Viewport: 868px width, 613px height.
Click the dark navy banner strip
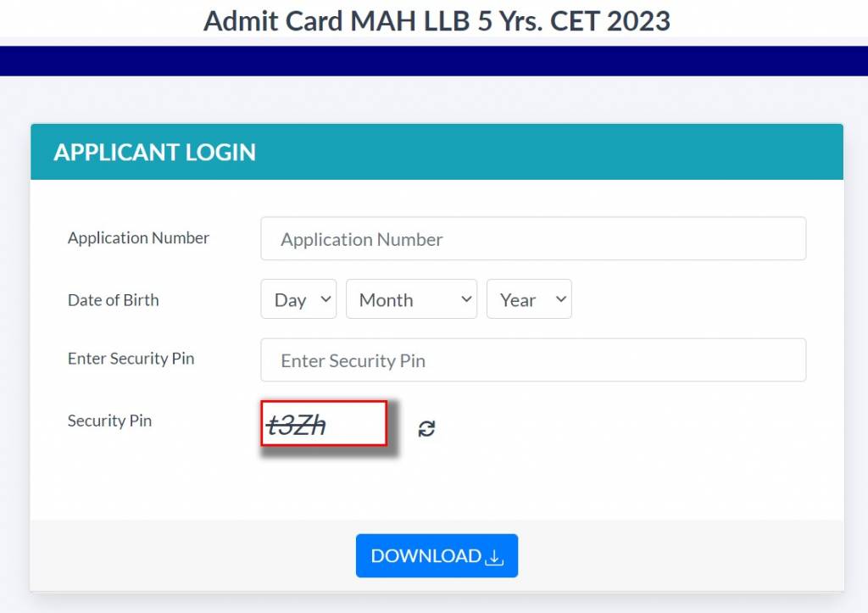[434, 61]
